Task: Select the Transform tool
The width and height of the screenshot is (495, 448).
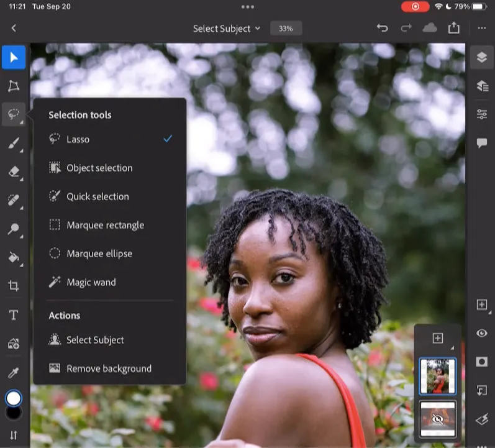Action: (x=14, y=86)
